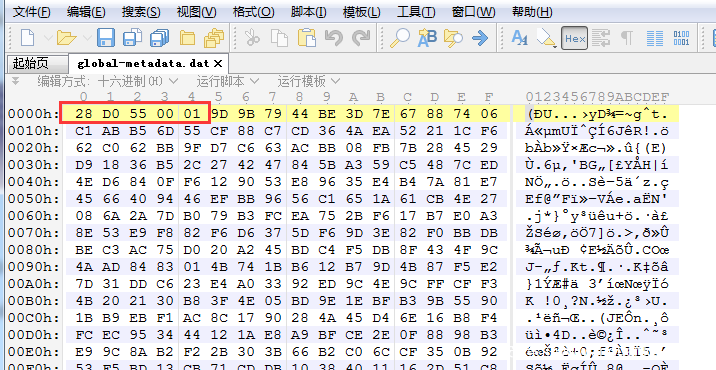Viewport: 716px width, 370px height.
Task: Click the Find in Files folder-magnifier icon
Action: (x=453, y=38)
